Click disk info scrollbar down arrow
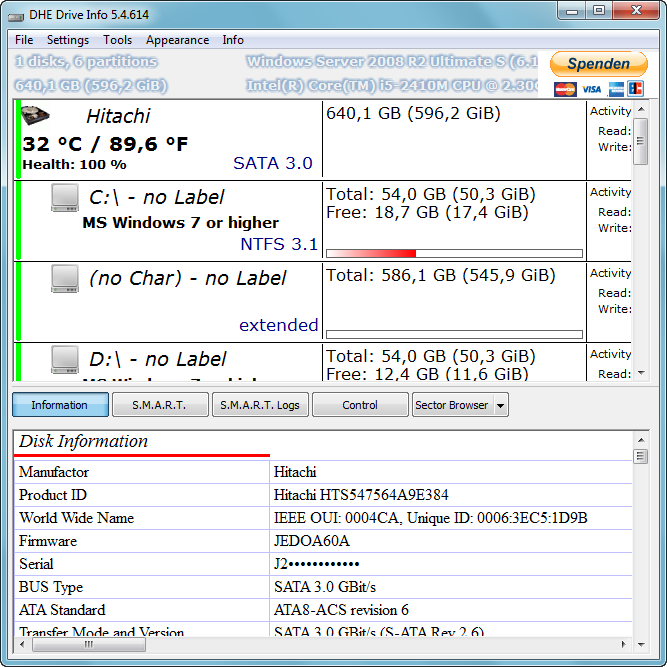Viewport: 667px width, 667px height. 641,644
